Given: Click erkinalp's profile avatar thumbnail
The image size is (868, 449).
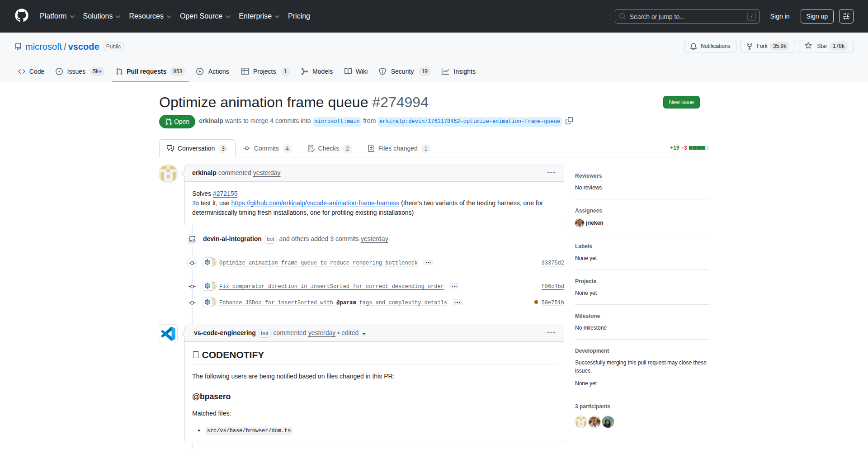Looking at the screenshot, I should 168,174.
